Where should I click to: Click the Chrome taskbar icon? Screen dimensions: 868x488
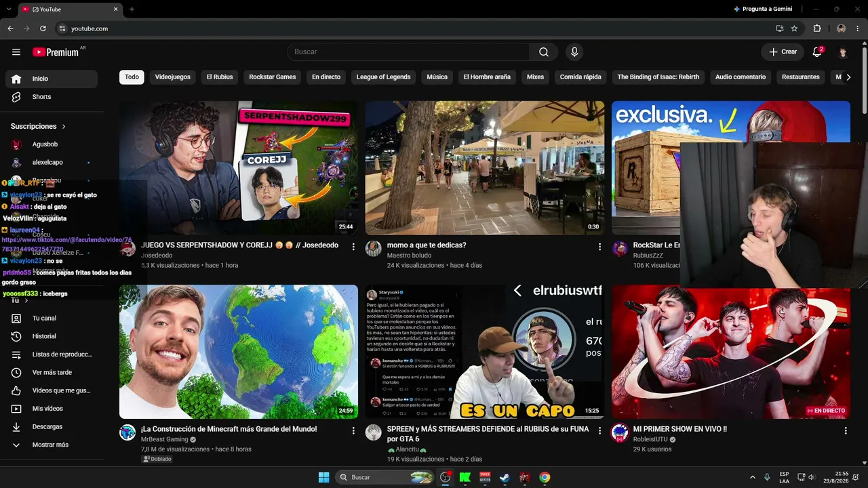coord(545,477)
